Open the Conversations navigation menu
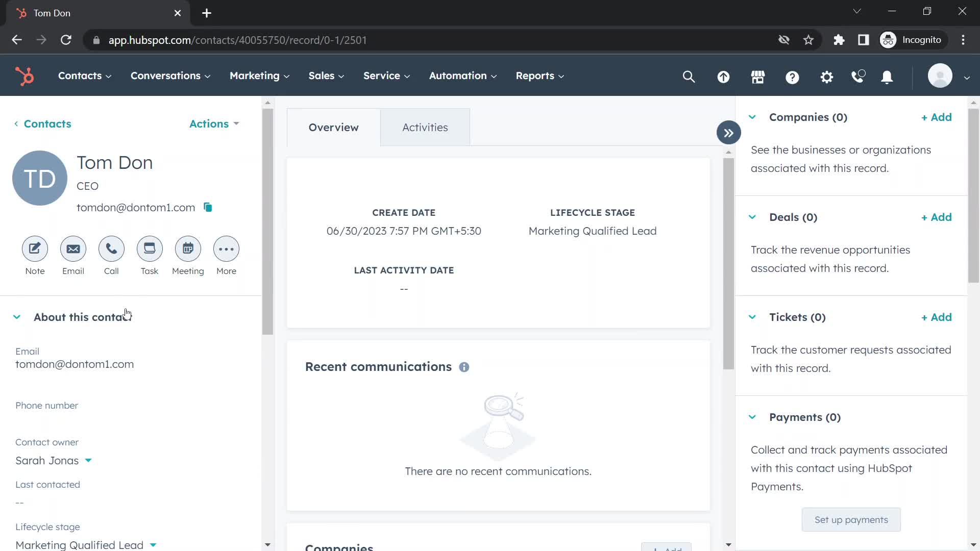The height and width of the screenshot is (551, 980). click(170, 76)
